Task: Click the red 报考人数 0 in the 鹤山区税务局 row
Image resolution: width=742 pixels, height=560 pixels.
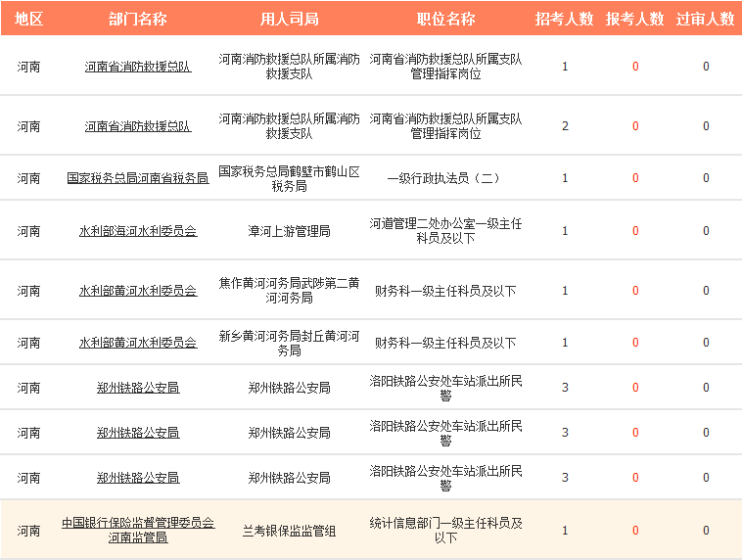Action: (635, 178)
